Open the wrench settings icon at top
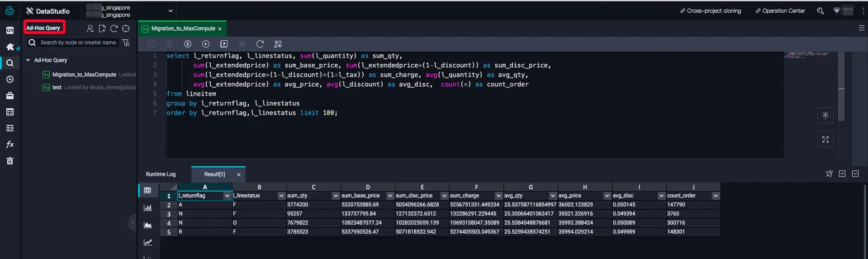This screenshot has height=259, width=868. (820, 11)
